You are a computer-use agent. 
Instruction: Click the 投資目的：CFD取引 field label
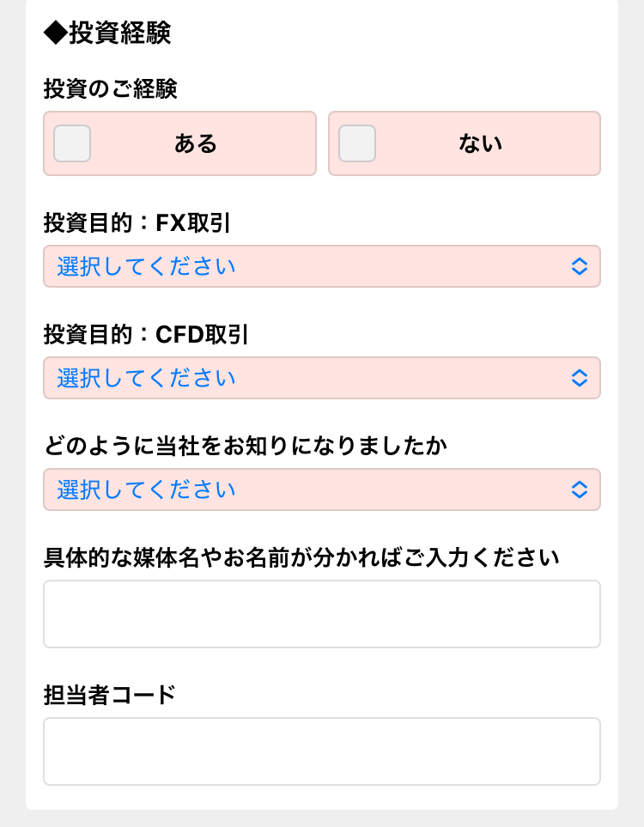(x=145, y=335)
